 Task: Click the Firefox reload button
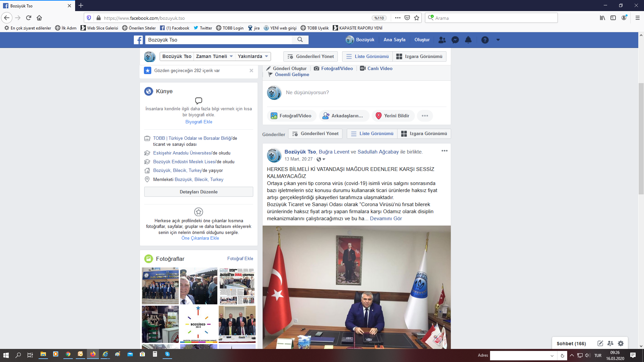tap(29, 18)
